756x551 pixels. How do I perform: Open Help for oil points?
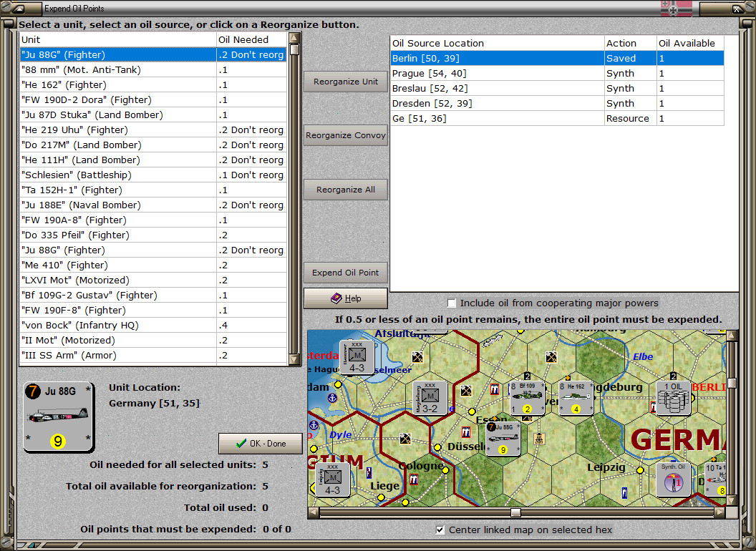pos(346,298)
